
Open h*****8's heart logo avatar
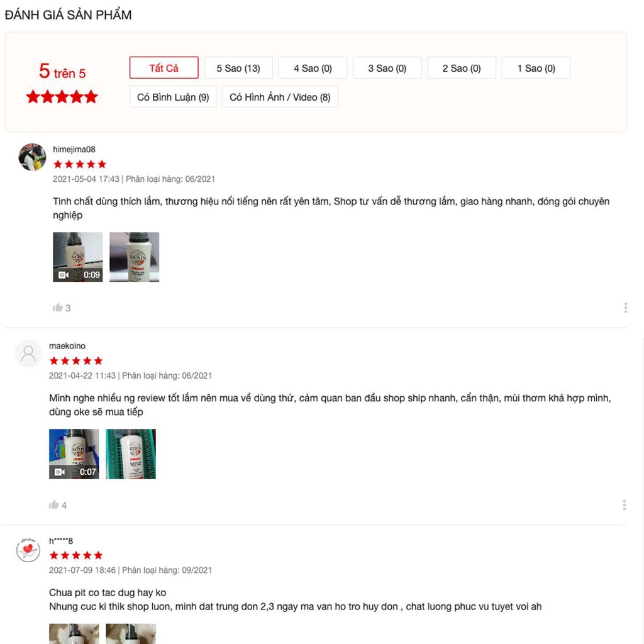pyautogui.click(x=28, y=550)
